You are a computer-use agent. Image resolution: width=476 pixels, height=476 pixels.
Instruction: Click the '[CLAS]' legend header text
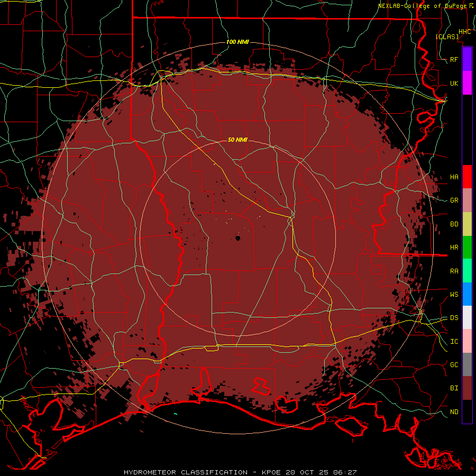pyautogui.click(x=447, y=36)
